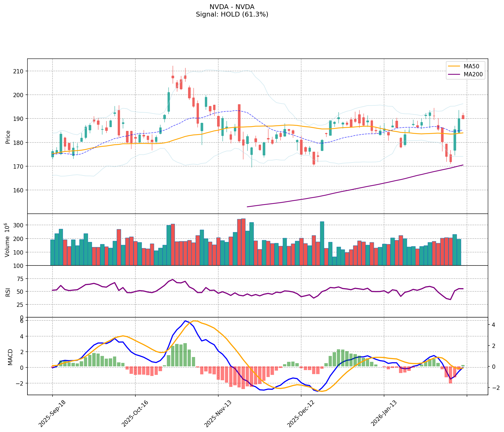
Task: Click the NVDA - NVDA chart title
Action: 232,7
